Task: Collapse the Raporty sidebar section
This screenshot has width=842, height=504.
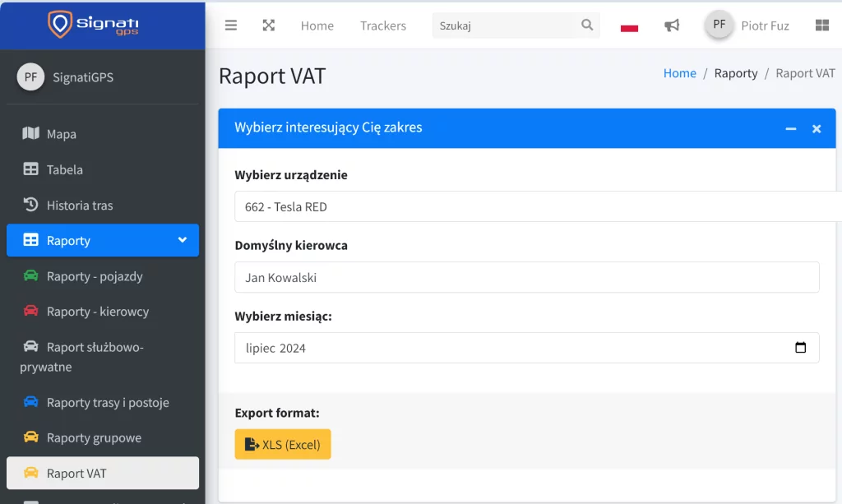Action: (x=103, y=240)
